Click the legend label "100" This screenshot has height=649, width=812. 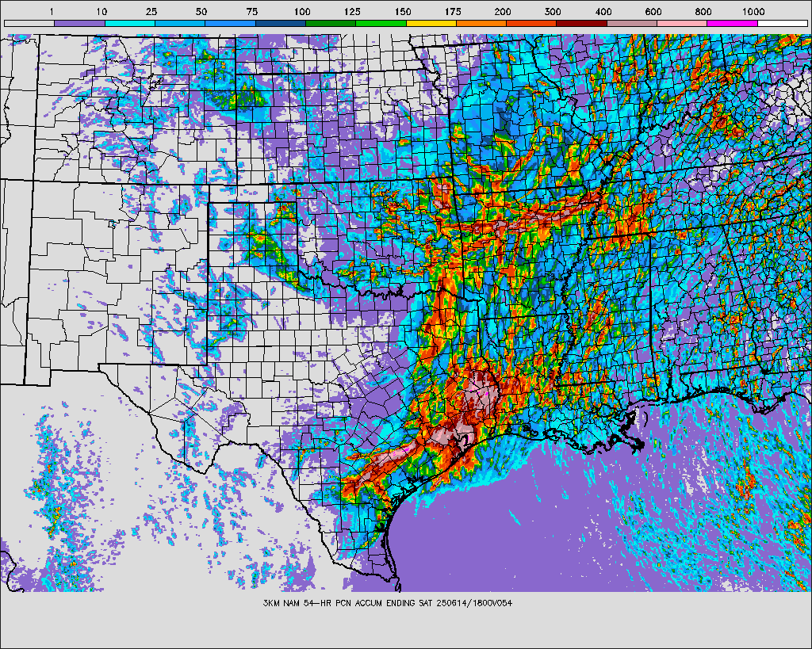[x=302, y=11]
